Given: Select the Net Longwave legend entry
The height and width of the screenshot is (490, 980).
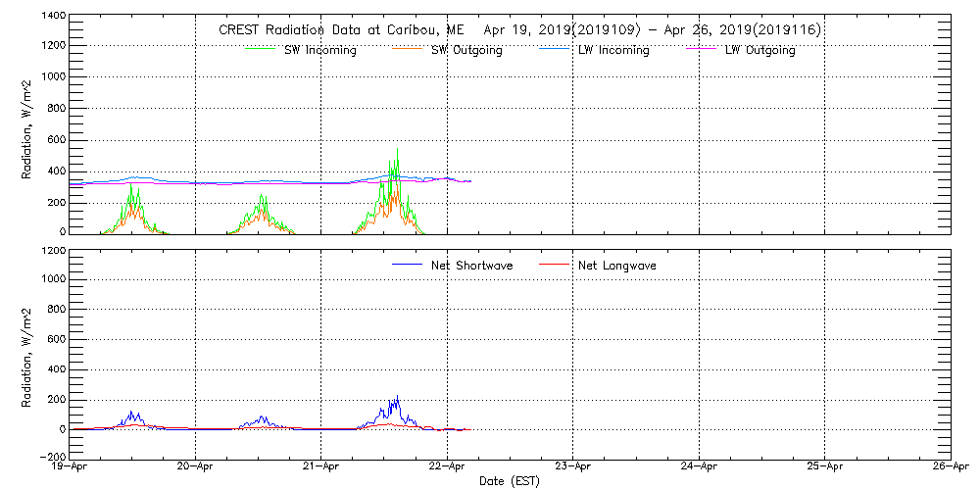Looking at the screenshot, I should [x=617, y=266].
